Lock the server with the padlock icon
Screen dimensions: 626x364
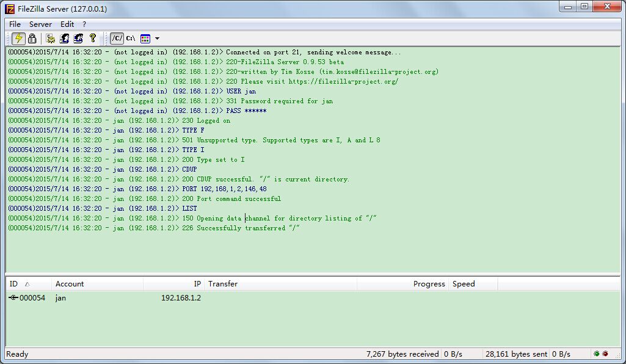[x=32, y=38]
